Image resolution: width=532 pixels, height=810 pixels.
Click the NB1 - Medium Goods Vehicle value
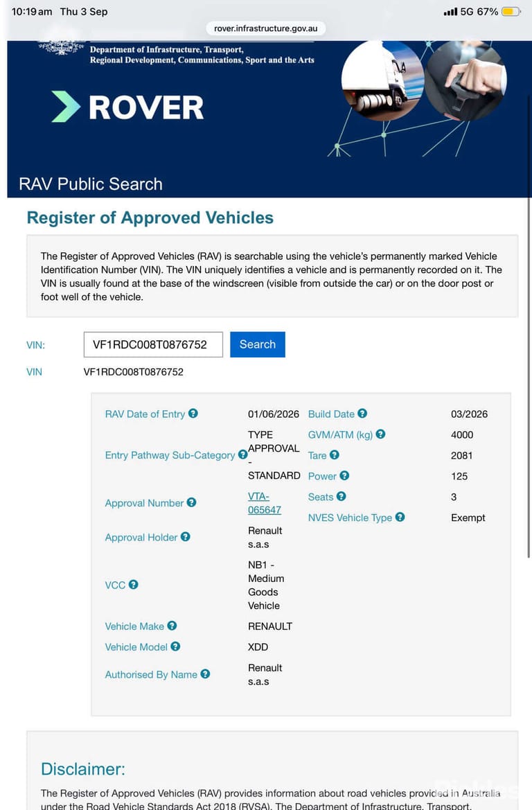266,585
